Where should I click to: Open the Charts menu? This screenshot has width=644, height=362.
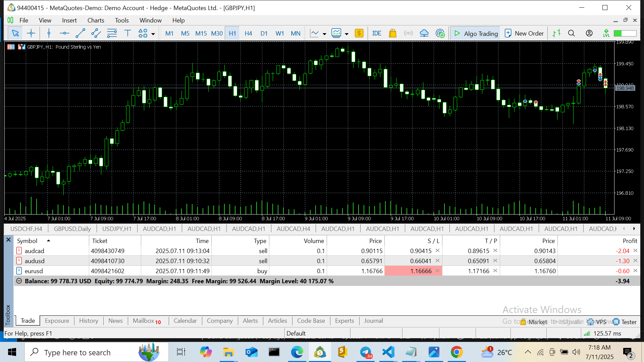(x=96, y=20)
